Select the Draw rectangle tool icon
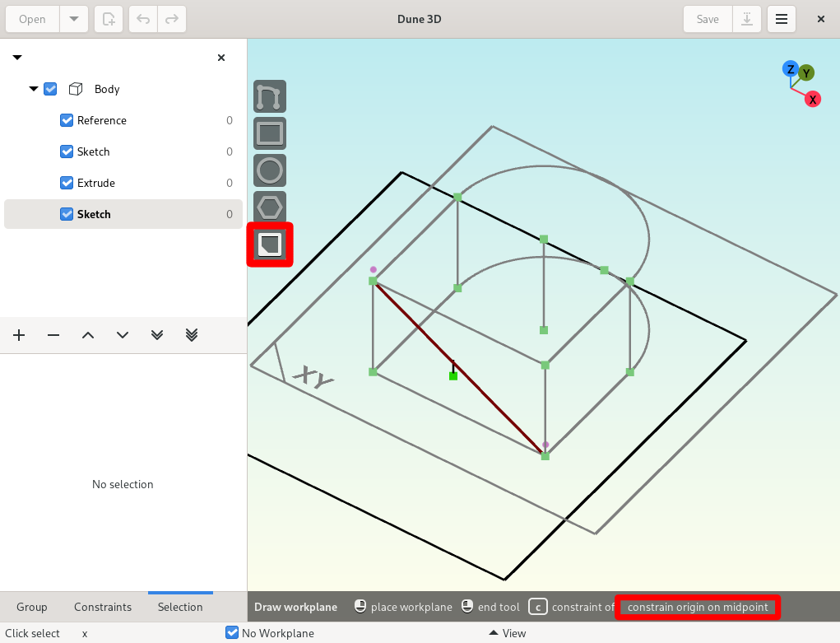840x643 pixels. coord(270,133)
